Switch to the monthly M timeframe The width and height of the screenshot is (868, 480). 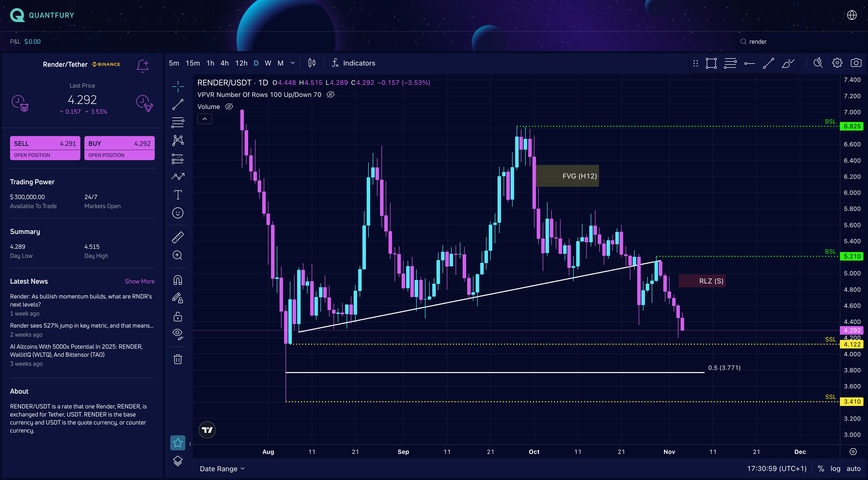tap(280, 63)
